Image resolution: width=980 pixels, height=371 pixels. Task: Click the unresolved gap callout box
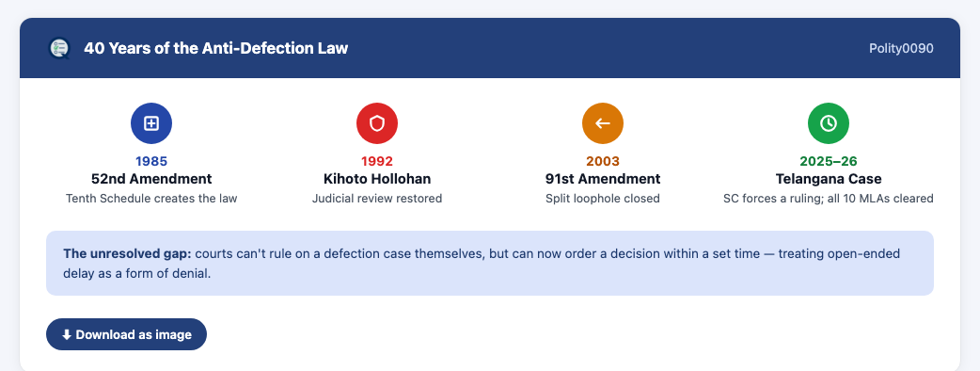489,264
